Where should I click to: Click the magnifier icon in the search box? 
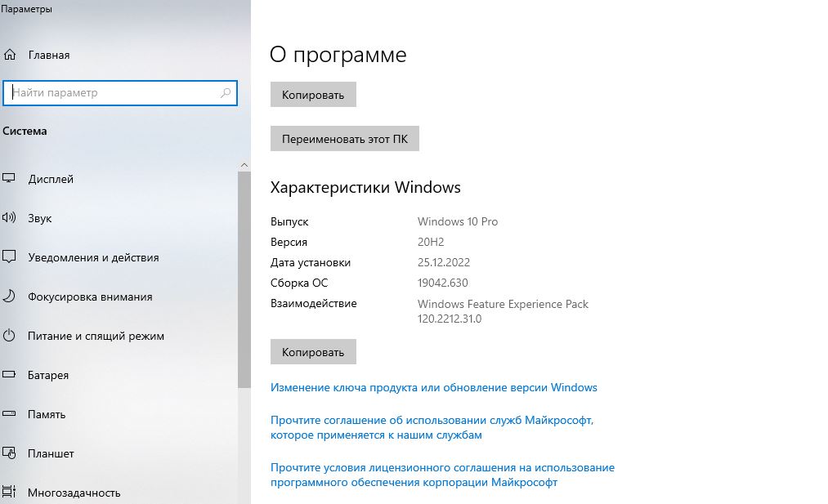226,93
